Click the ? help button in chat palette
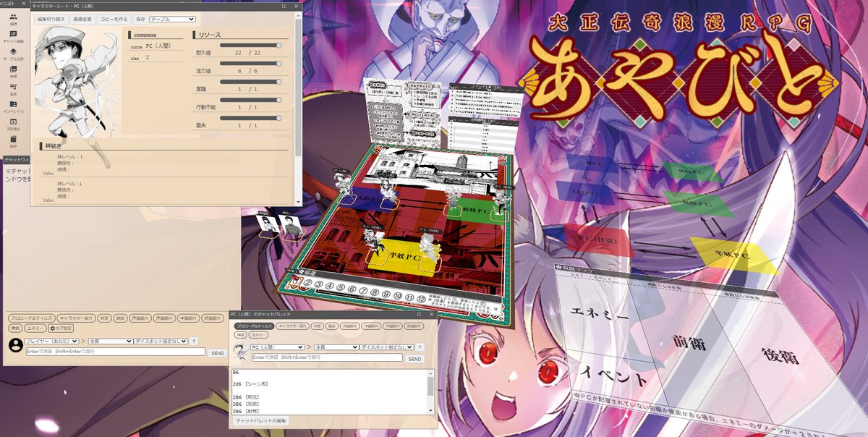Viewport: 868px width, 437px height. (x=420, y=347)
